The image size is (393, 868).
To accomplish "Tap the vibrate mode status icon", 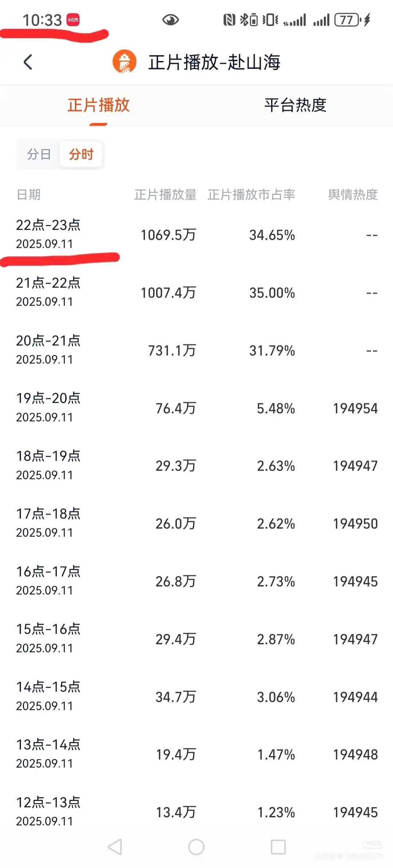I will [x=270, y=20].
